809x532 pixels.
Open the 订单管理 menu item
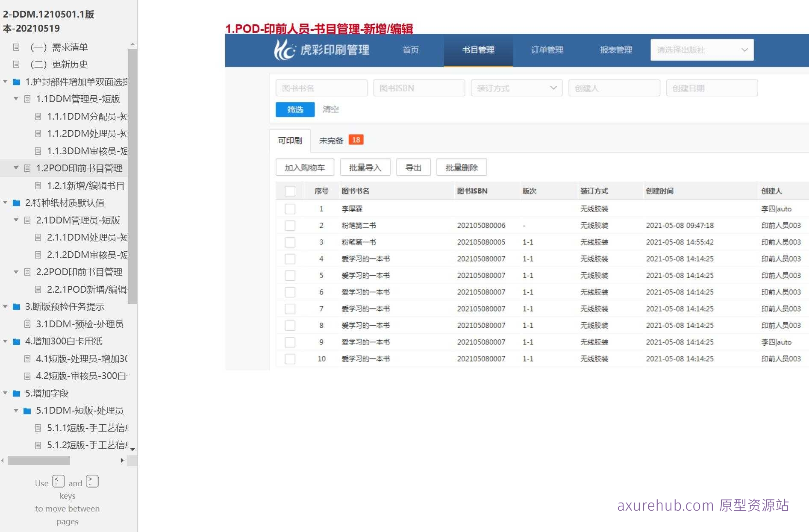(547, 50)
